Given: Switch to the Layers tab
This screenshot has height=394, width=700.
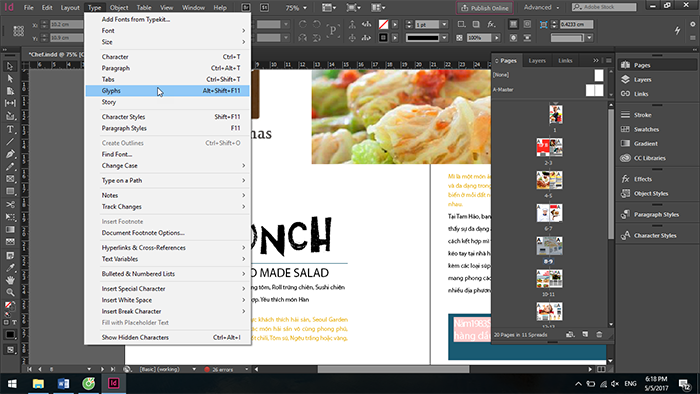Looking at the screenshot, I should [x=537, y=61].
